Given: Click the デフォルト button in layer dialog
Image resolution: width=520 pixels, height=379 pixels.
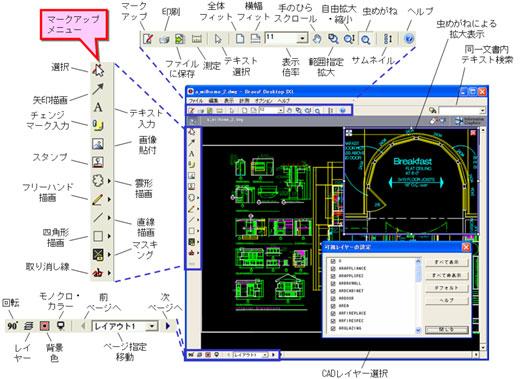Looking at the screenshot, I should point(447,288).
